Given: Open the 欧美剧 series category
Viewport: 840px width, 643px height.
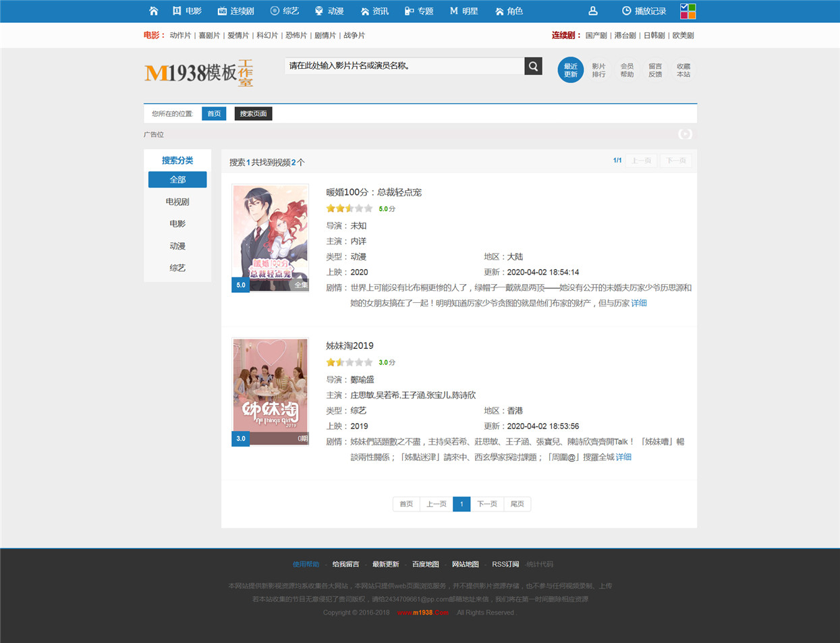Looking at the screenshot, I should click(x=683, y=35).
